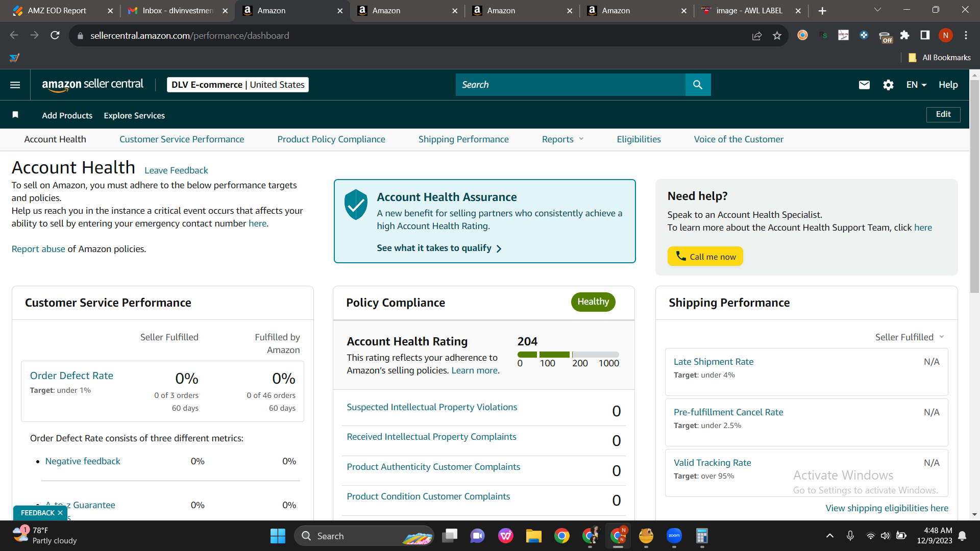Switch to the AMZ EOD Report tab
The image size is (980, 551).
click(57, 11)
